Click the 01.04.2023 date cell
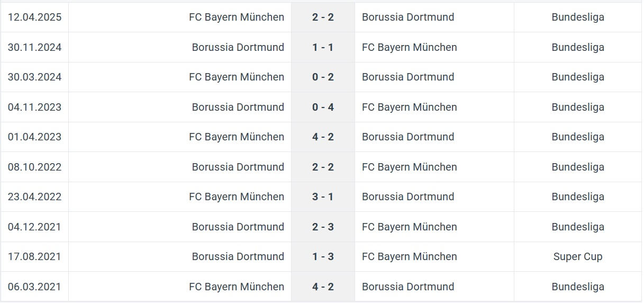 click(34, 137)
